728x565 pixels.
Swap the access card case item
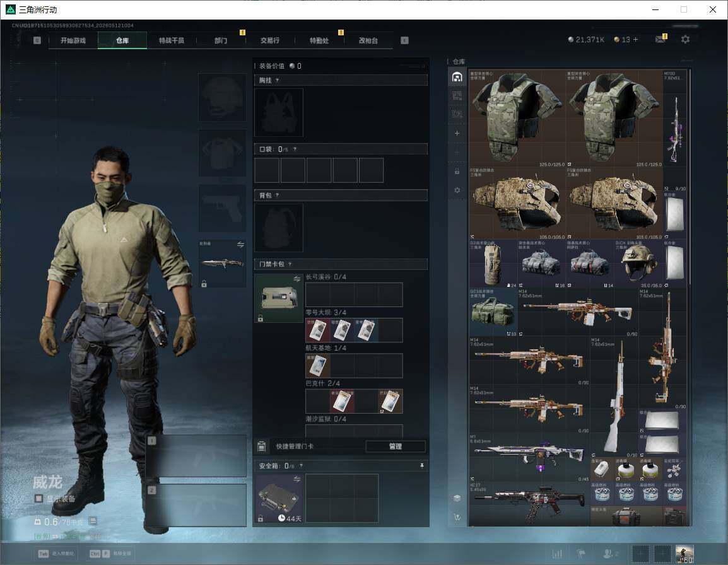click(x=296, y=279)
